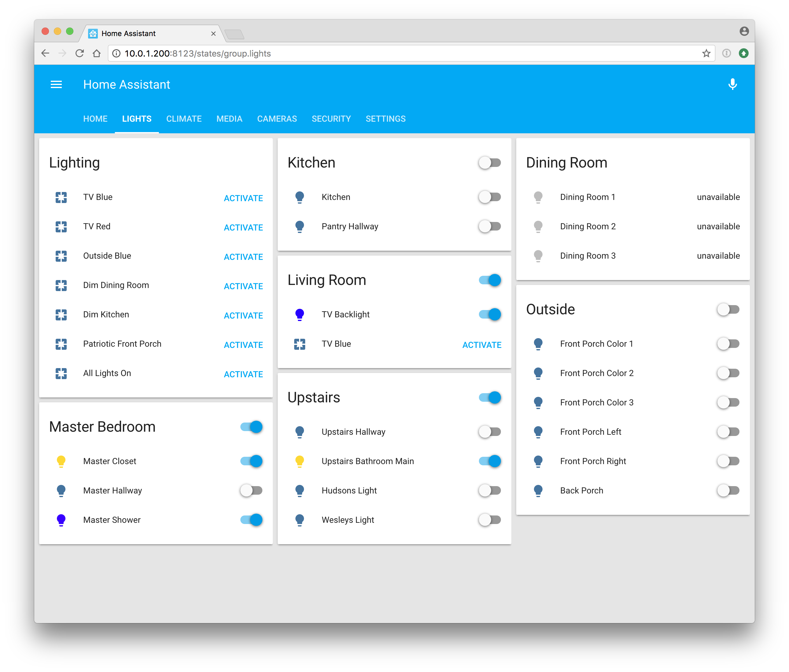
Task: Click the Back Porch bulb icon
Action: (538, 490)
